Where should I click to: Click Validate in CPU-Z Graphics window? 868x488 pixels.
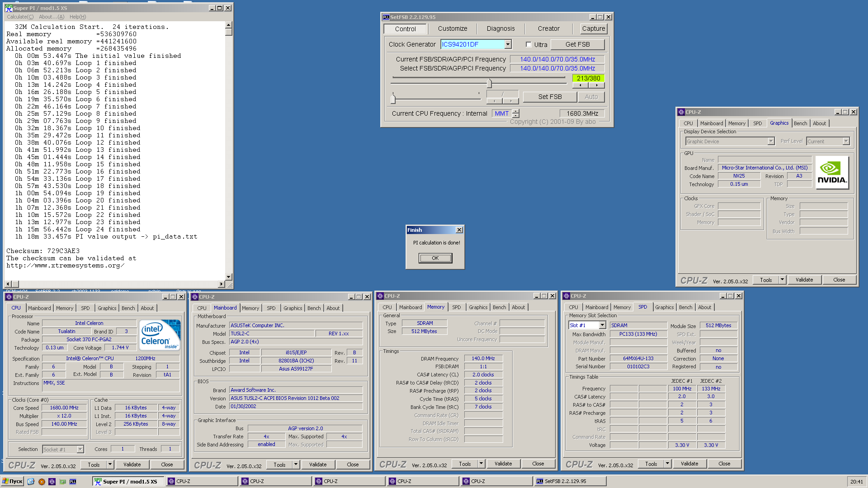point(804,280)
